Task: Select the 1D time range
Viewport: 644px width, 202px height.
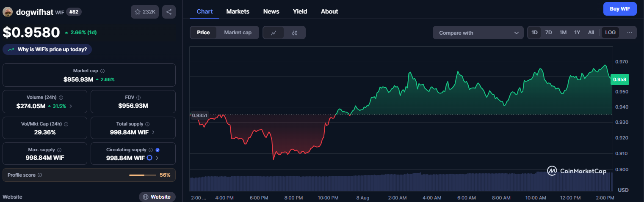Action: (x=535, y=33)
